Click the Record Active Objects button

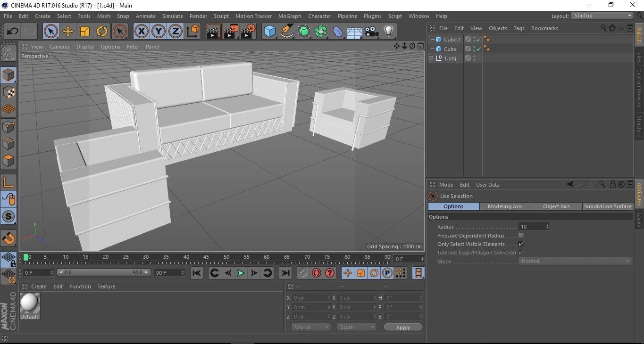pyautogui.click(x=303, y=273)
